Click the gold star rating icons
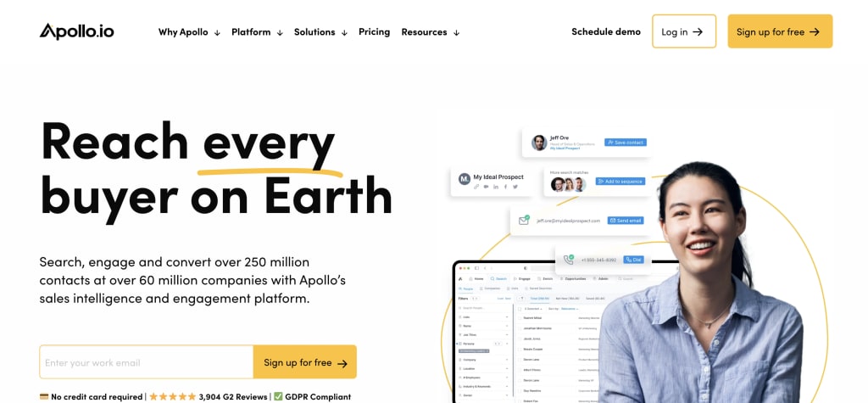Screen dimensions: 868x403 pos(173,396)
